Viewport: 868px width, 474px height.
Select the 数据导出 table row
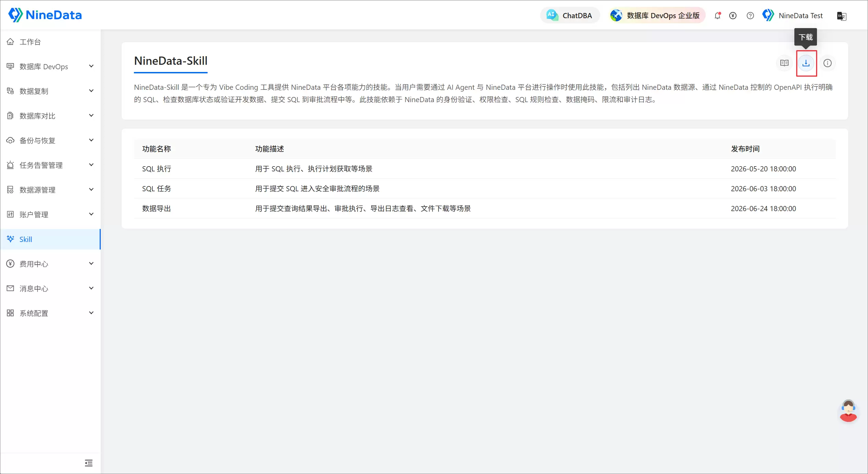(485, 208)
